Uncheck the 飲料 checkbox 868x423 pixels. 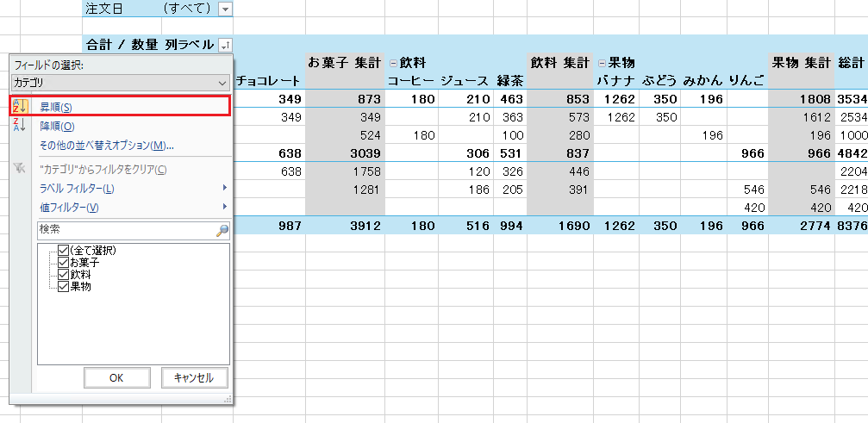click(x=63, y=274)
